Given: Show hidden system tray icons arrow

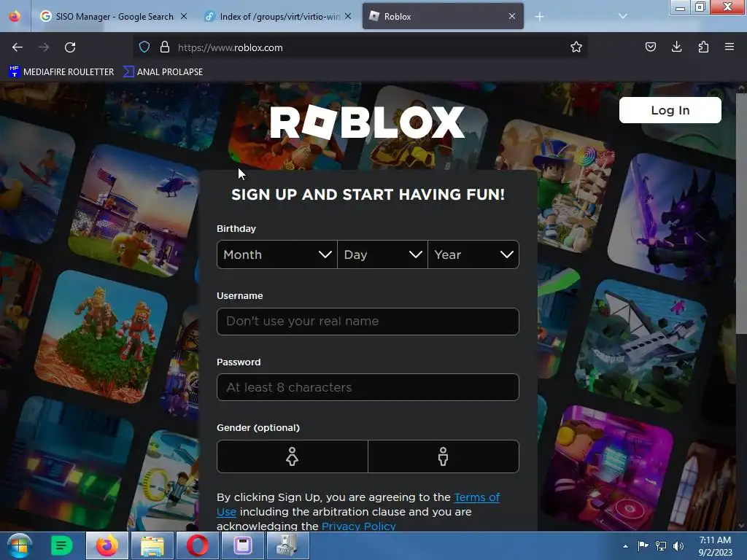Looking at the screenshot, I should tap(625, 546).
